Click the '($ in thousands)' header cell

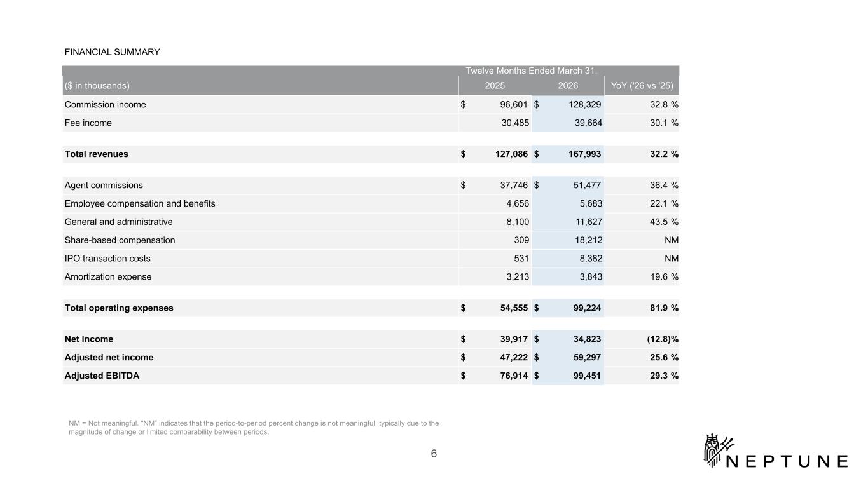97,85
